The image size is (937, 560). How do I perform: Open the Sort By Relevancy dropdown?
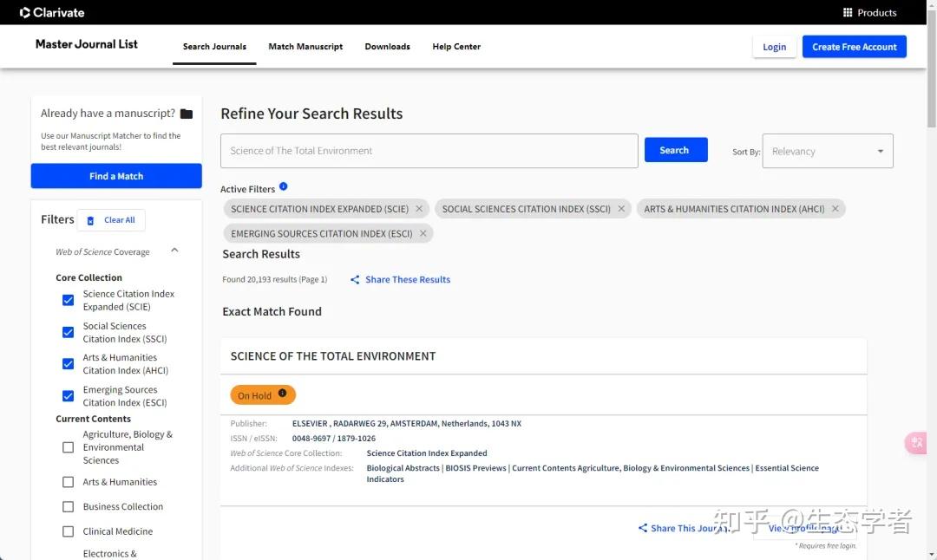coord(827,151)
